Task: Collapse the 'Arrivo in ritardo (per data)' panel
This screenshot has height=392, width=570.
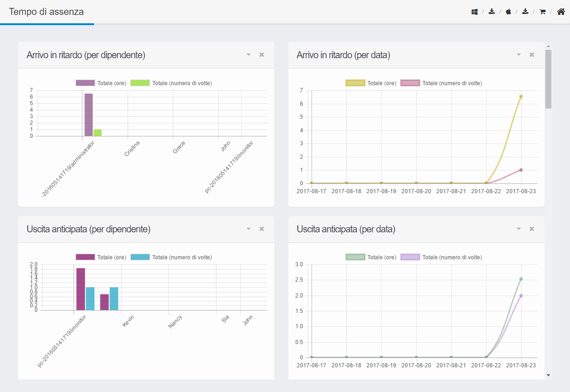Action: pyautogui.click(x=519, y=55)
